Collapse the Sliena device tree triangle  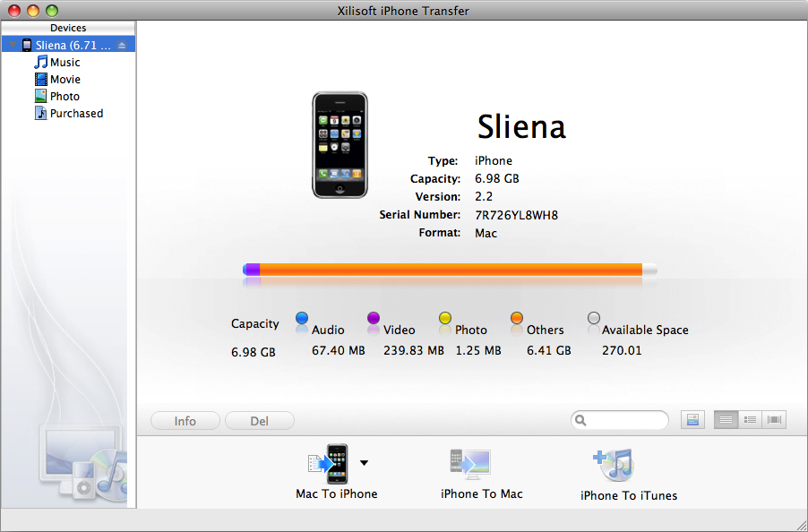click(x=13, y=45)
